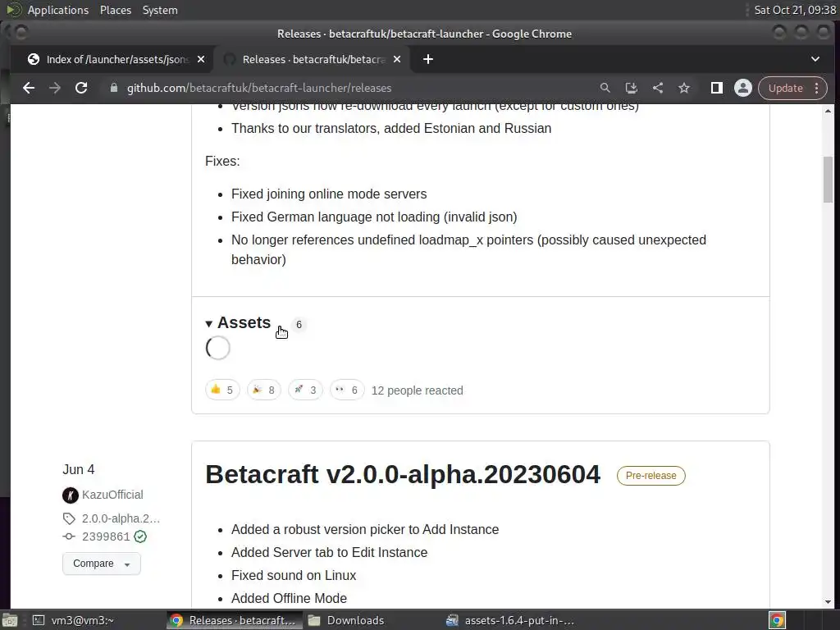Go back to the previous page
Image resolution: width=840 pixels, height=630 pixels.
click(x=29, y=88)
